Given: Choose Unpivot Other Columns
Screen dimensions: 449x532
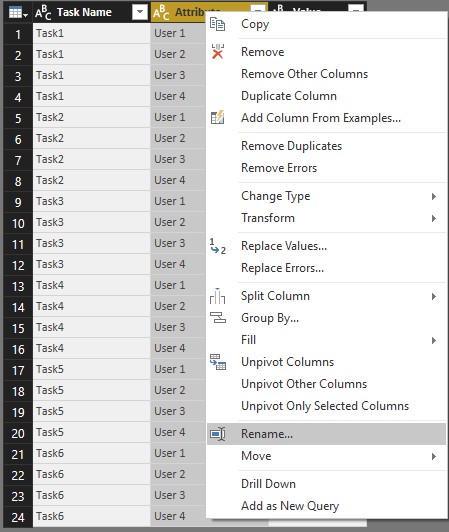Looking at the screenshot, I should pyautogui.click(x=304, y=384).
